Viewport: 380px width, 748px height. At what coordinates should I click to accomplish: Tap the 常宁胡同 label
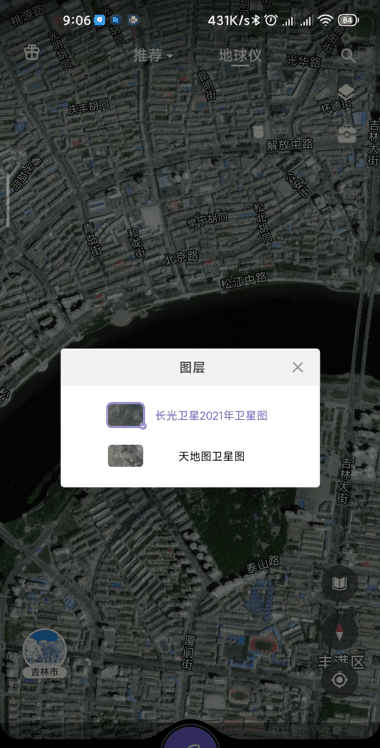click(206, 221)
